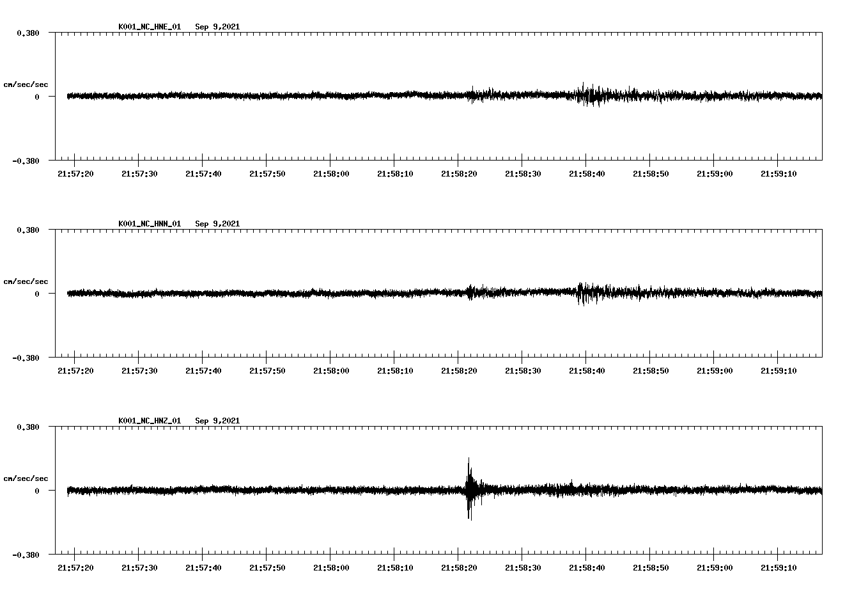This screenshot has width=868, height=591.
Task: Click 21:58:20 time label under HNN plot
Action: [459, 371]
